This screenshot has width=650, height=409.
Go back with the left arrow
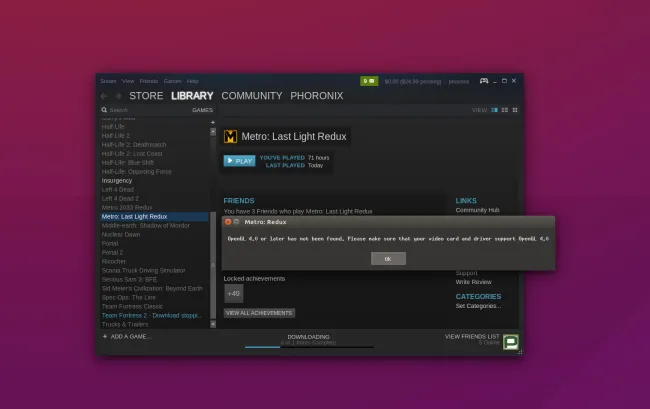click(x=104, y=96)
